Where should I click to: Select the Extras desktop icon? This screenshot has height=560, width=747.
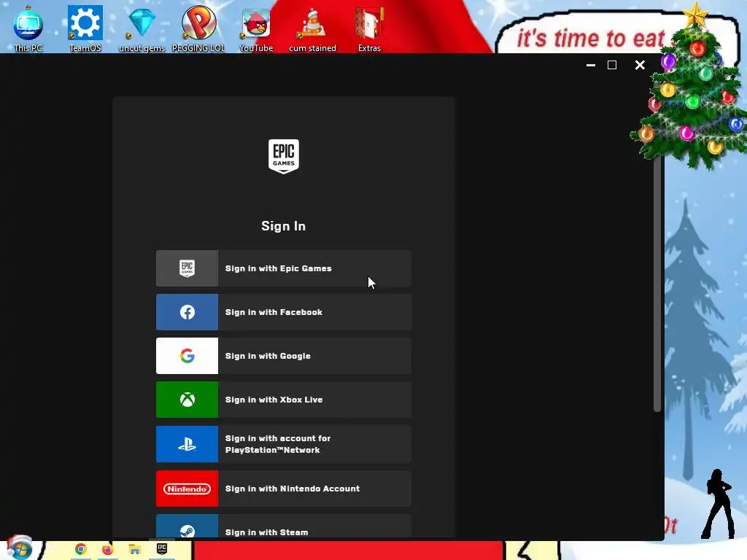click(x=369, y=28)
